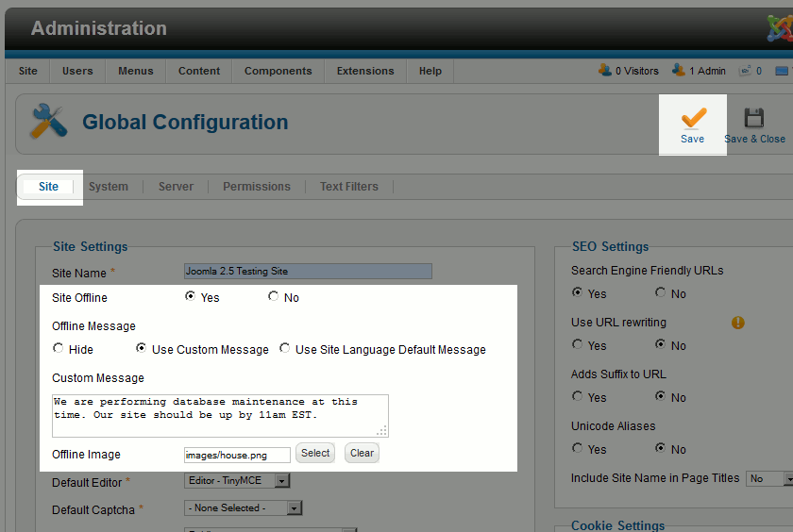Viewport: 793px width, 532px height.
Task: Click the SEO Settings heading
Action: click(610, 246)
